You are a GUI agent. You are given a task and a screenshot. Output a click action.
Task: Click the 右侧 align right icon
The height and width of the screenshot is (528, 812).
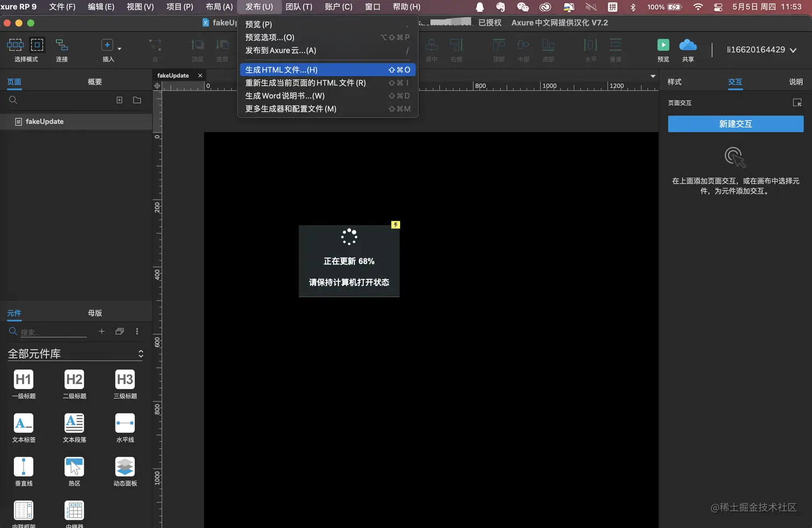(456, 45)
